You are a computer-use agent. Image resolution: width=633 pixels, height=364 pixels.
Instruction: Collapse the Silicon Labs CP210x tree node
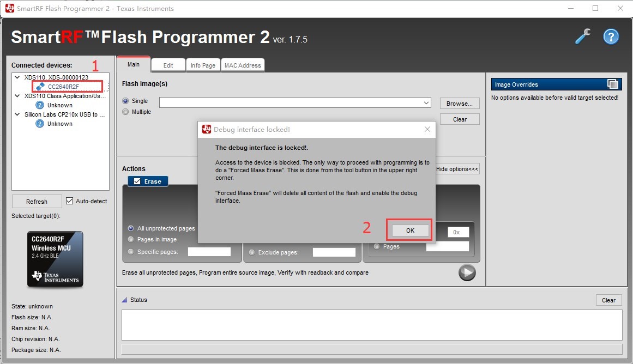click(17, 114)
